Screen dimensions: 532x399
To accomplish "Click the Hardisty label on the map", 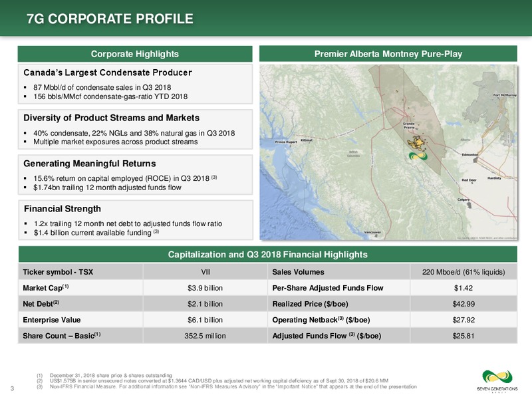I will [x=494, y=178].
